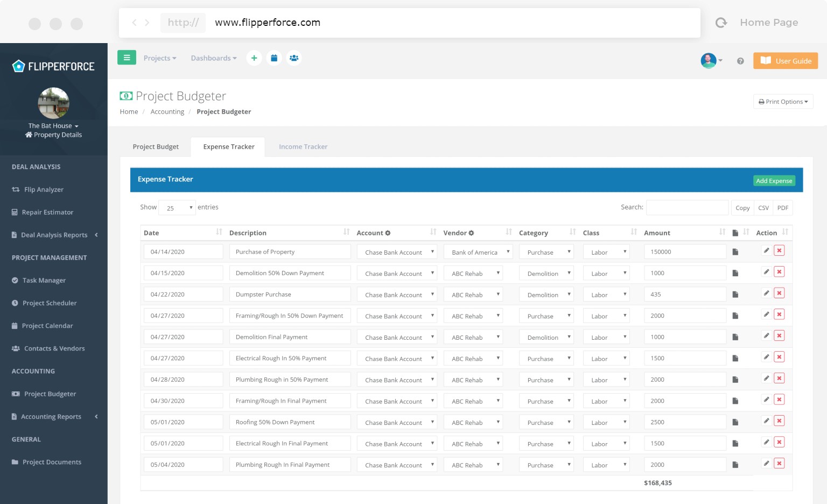Open the Property Details link

pos(53,135)
